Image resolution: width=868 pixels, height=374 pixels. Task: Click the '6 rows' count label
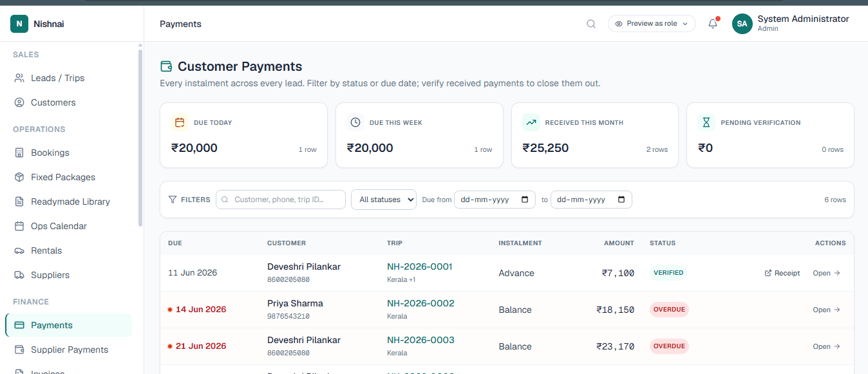coord(835,200)
